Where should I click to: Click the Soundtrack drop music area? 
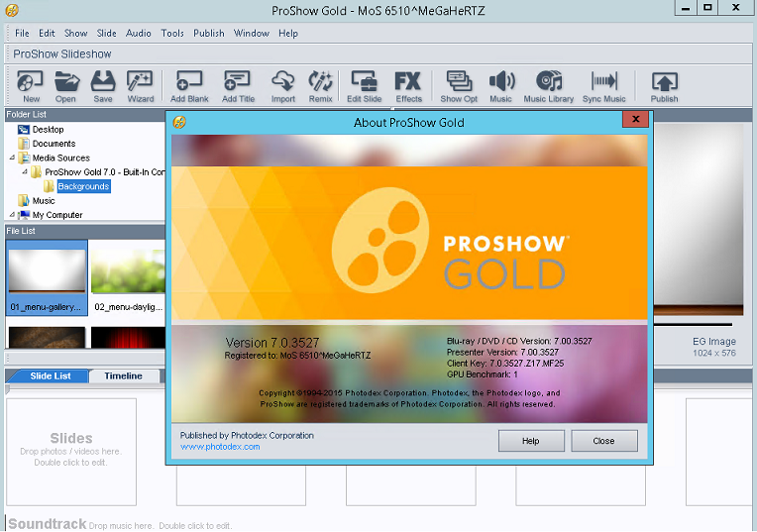(x=120, y=524)
